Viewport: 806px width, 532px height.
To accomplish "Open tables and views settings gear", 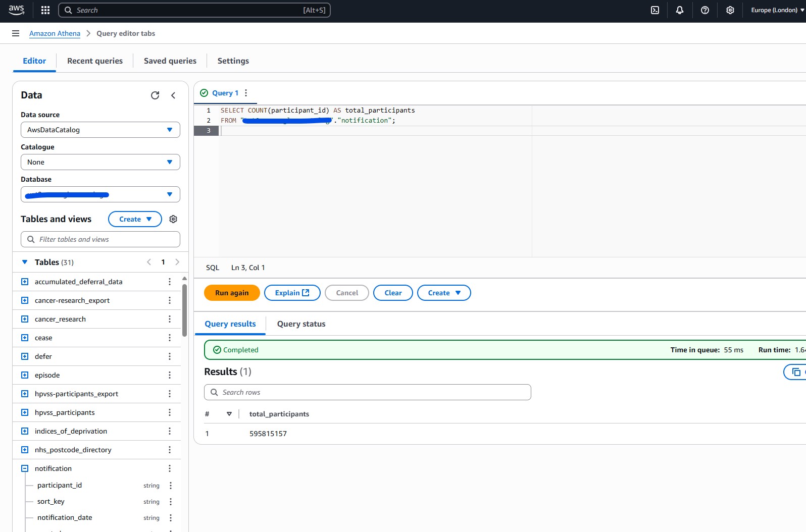I will [x=173, y=219].
